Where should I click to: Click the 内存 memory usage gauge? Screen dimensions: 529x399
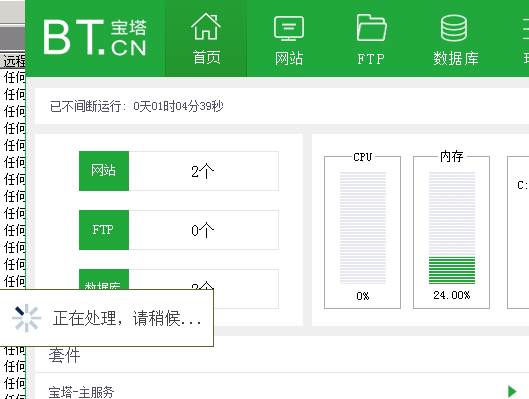pyautogui.click(x=452, y=228)
